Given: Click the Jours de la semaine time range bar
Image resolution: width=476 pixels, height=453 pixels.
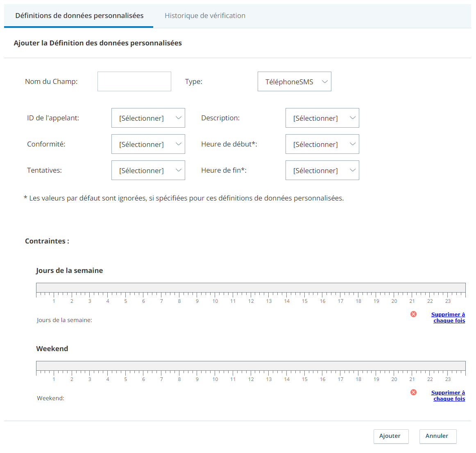Looking at the screenshot, I should 251,287.
